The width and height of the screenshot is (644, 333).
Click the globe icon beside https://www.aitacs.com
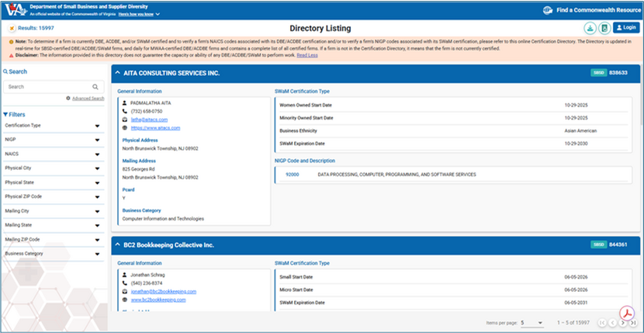point(125,128)
